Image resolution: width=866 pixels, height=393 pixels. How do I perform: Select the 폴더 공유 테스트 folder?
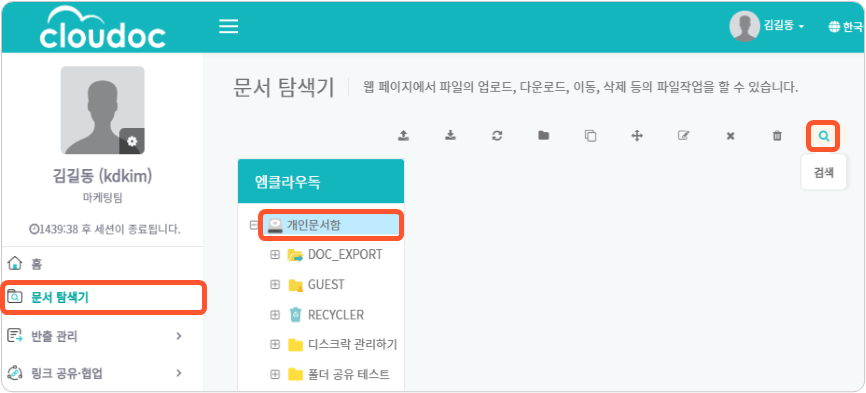pyautogui.click(x=339, y=374)
